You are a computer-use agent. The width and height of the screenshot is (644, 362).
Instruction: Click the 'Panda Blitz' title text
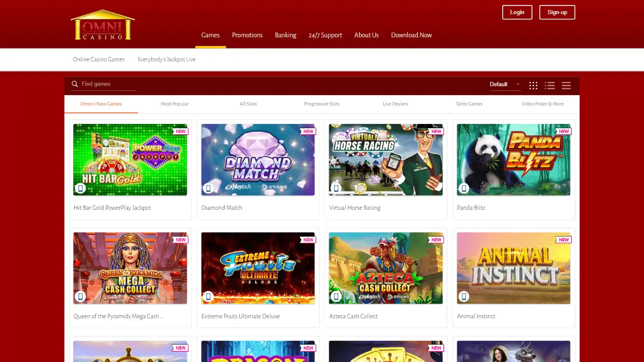point(471,208)
